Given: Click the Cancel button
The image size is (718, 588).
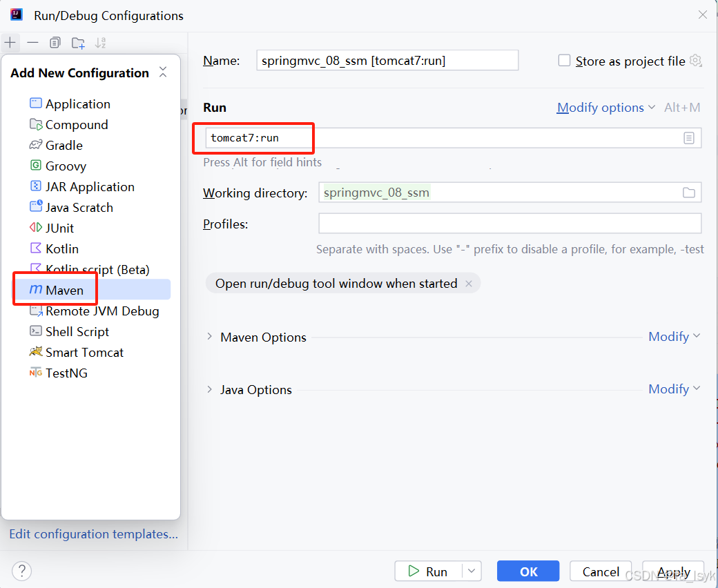Looking at the screenshot, I should [x=601, y=571].
